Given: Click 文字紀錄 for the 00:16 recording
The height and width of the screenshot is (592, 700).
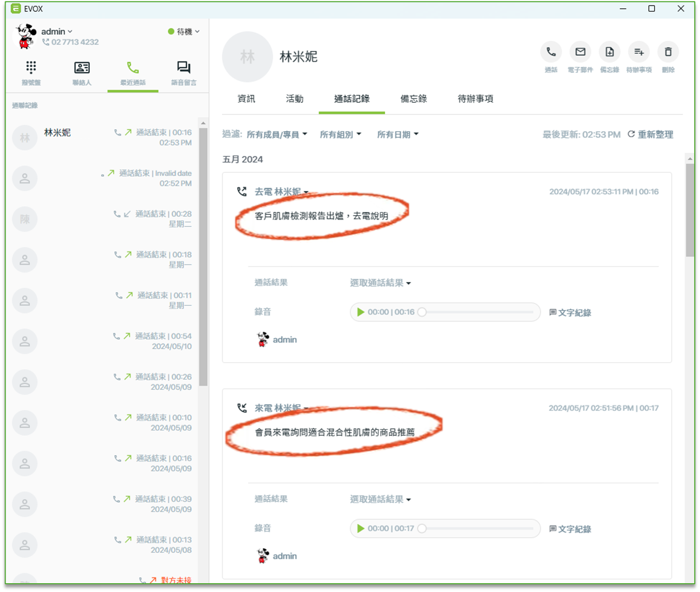Looking at the screenshot, I should click(570, 313).
